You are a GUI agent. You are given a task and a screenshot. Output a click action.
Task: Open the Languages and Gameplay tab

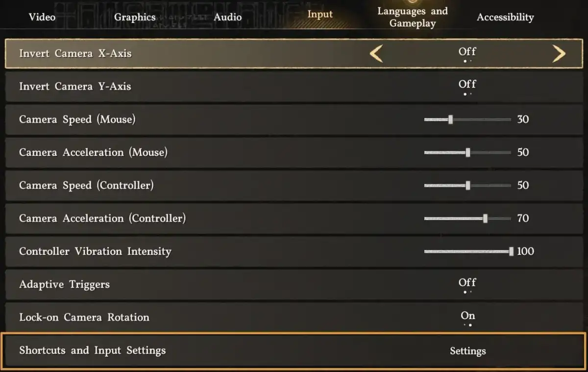[413, 17]
